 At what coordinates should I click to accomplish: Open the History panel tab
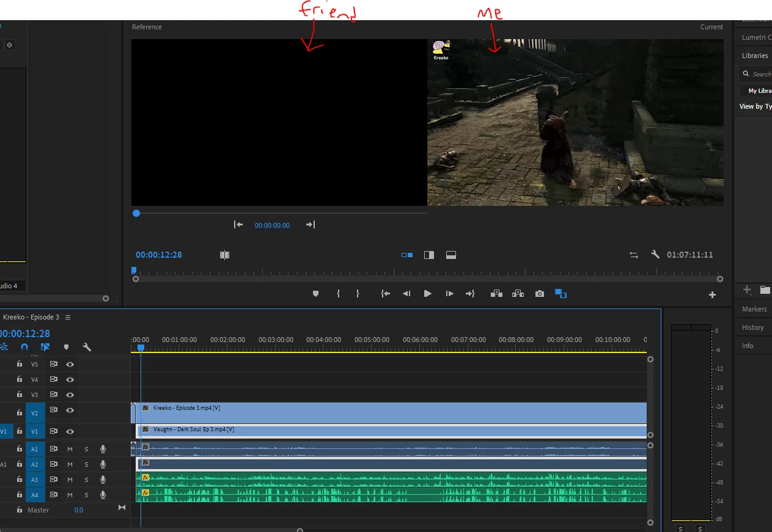pyautogui.click(x=753, y=327)
